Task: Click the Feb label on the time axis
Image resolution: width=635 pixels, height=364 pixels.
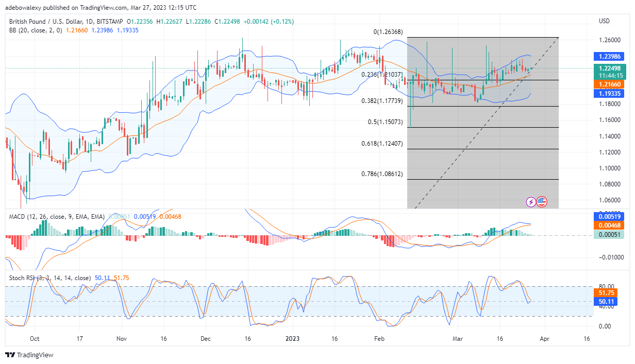Action: pyautogui.click(x=379, y=339)
